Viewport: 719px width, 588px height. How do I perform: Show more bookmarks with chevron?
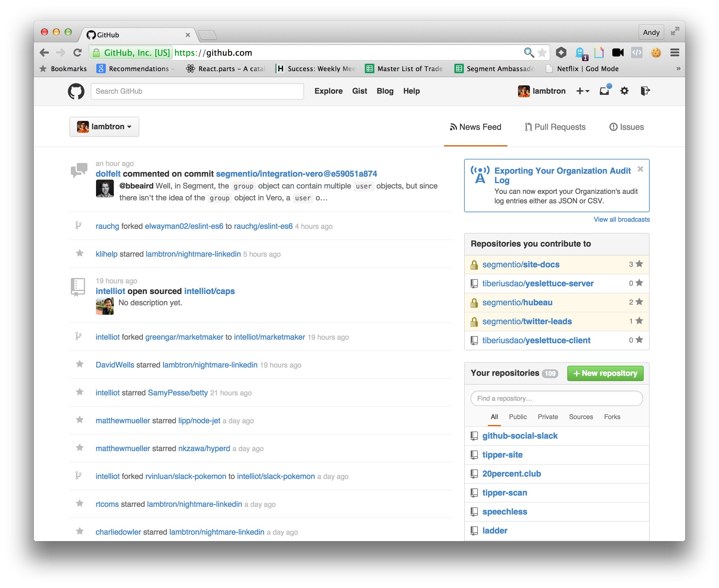[678, 68]
